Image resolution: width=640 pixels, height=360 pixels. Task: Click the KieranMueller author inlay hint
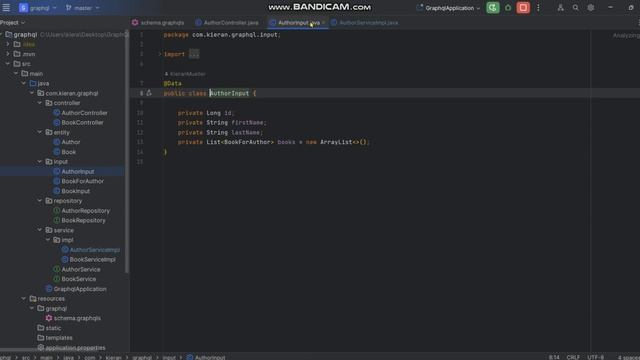click(x=185, y=74)
